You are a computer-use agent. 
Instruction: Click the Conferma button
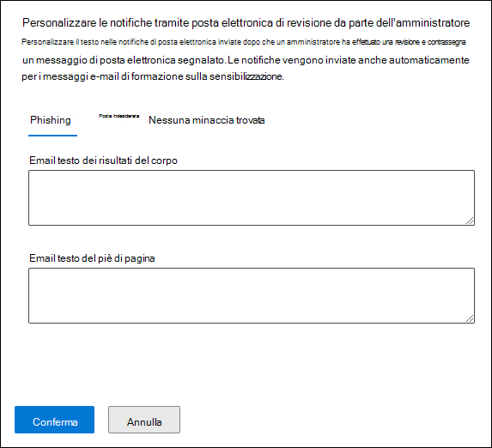coord(54,420)
